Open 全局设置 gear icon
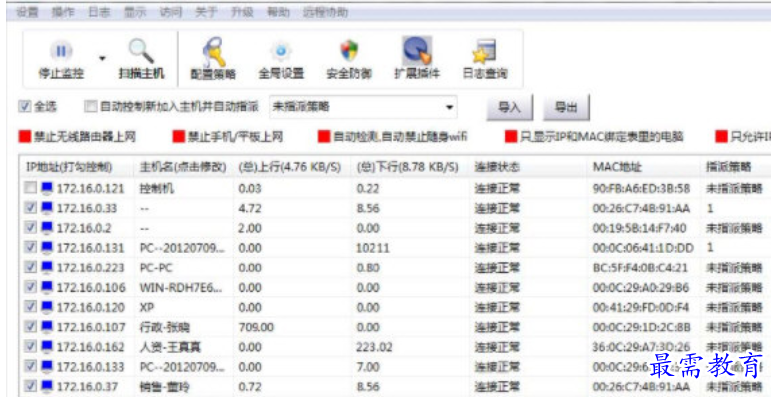Image resolution: width=771 pixels, height=397 pixels. click(x=281, y=51)
